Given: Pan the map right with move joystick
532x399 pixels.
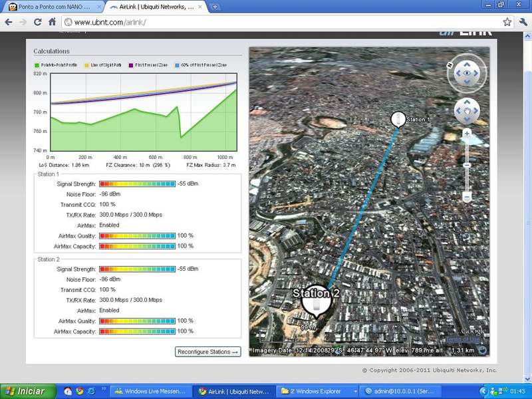Looking at the screenshot, I should (475, 110).
